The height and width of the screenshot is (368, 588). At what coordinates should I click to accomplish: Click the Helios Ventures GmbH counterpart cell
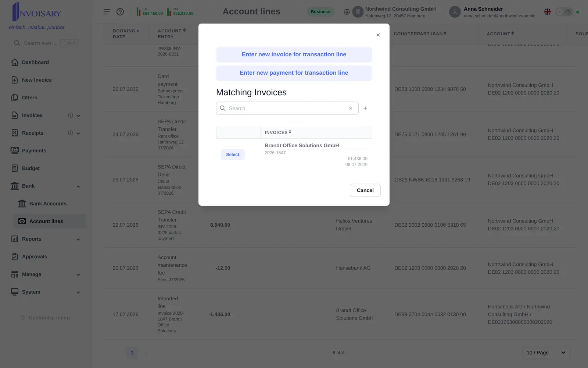click(354, 225)
